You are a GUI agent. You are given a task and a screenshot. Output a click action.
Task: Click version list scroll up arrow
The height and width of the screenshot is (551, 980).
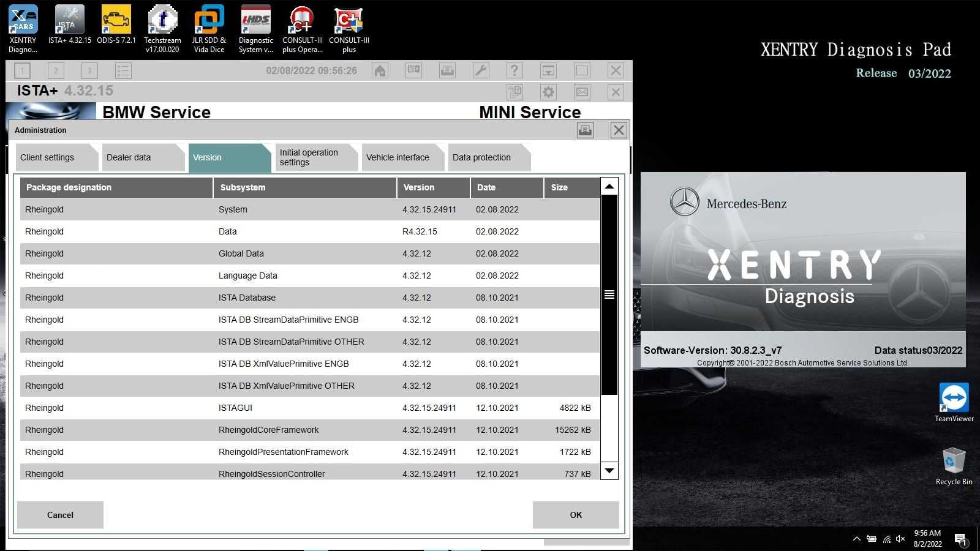[609, 186]
